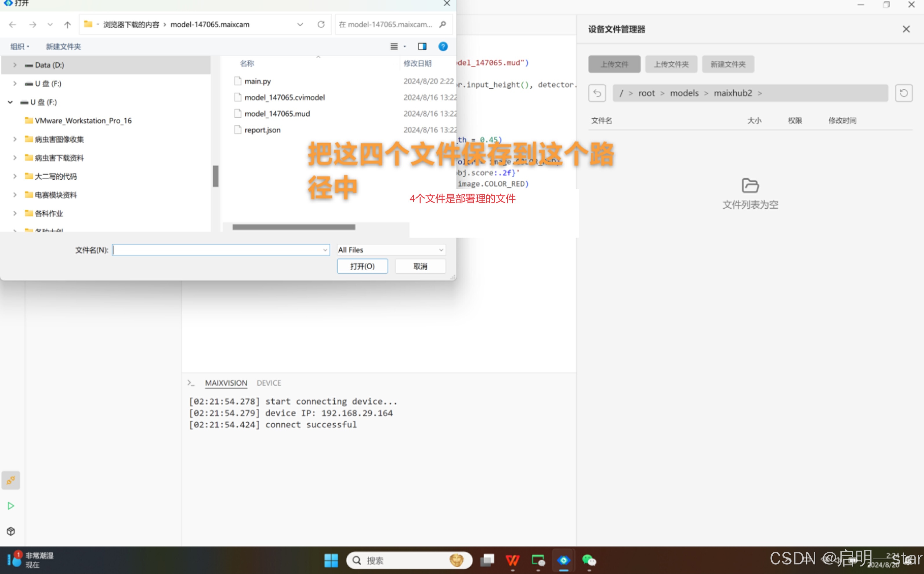Toggle the preview pane icon in dialog
The height and width of the screenshot is (574, 924).
422,46
